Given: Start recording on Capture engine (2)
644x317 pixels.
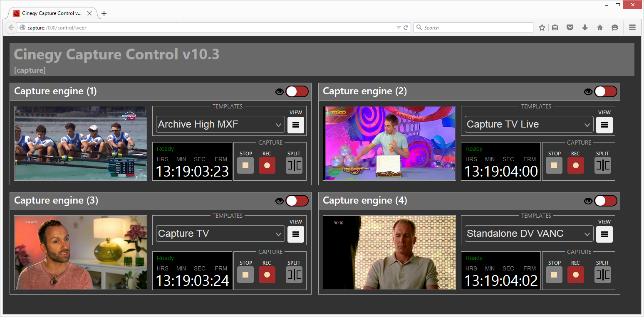Looking at the screenshot, I should point(576,165).
